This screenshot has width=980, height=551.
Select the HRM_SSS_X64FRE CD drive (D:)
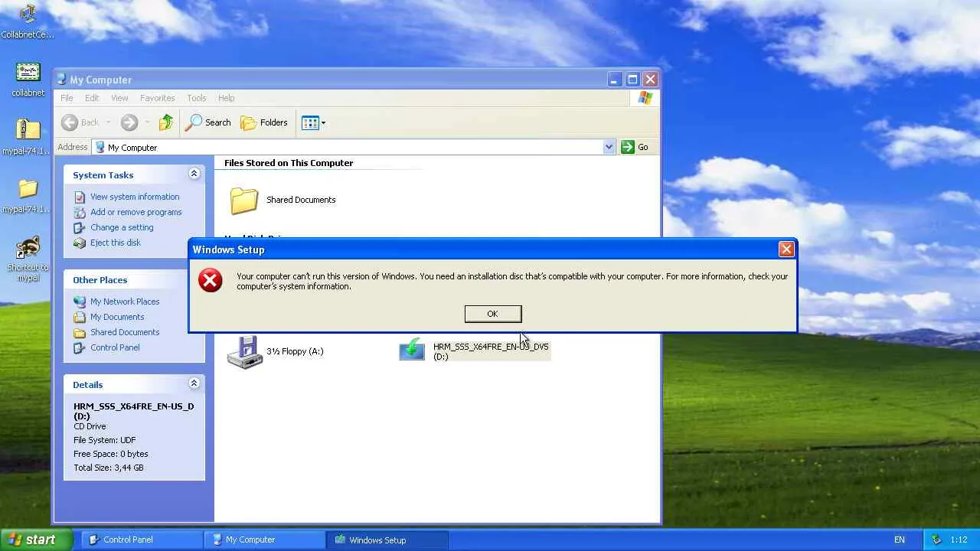pos(475,351)
